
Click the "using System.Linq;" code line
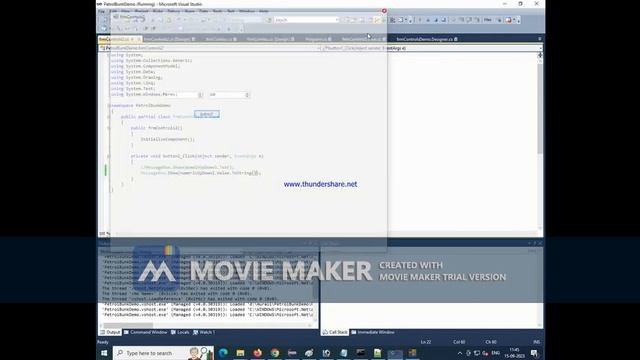133,83
